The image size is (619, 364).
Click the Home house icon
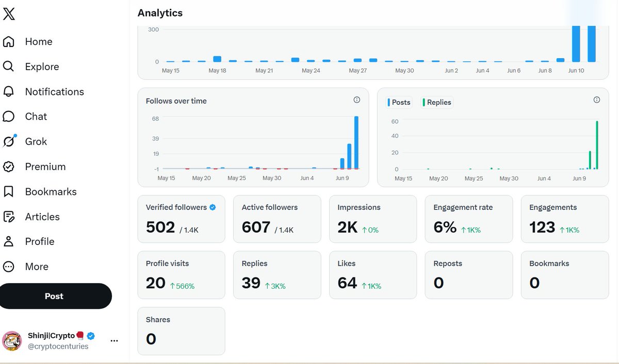(9, 42)
